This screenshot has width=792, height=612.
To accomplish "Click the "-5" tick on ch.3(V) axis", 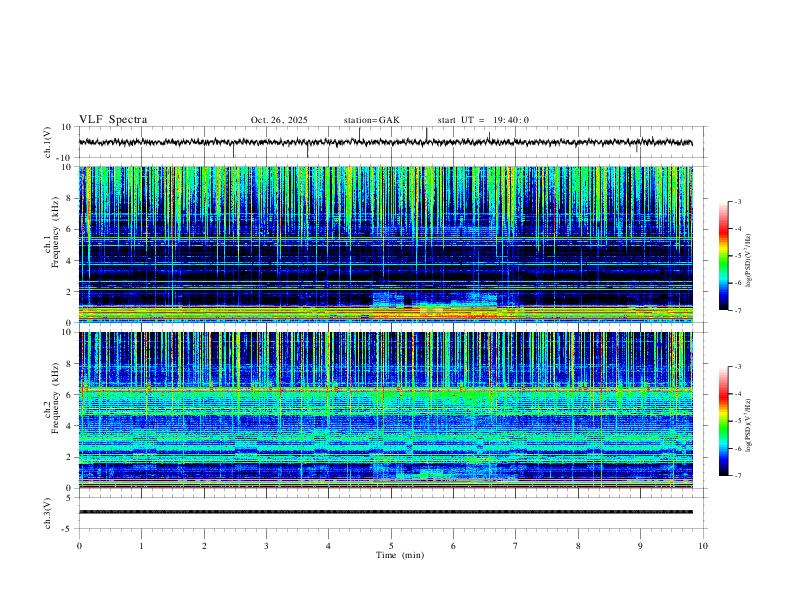I will [68, 529].
